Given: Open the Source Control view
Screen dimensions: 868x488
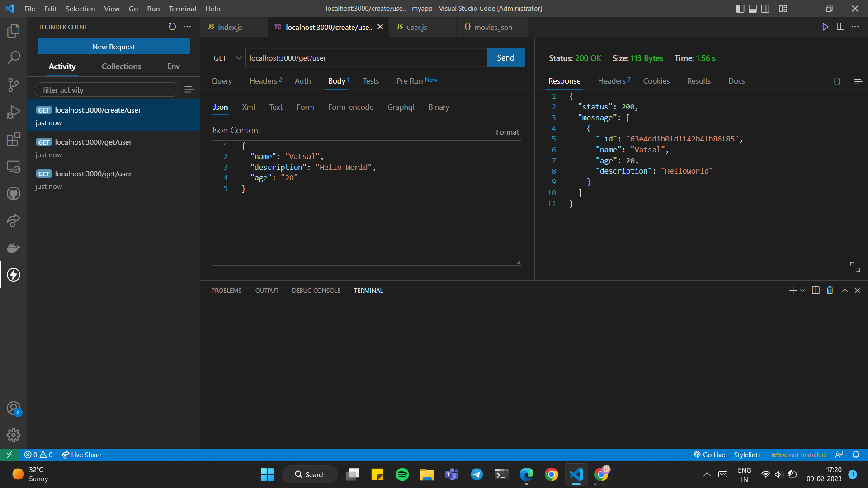Looking at the screenshot, I should (x=14, y=85).
